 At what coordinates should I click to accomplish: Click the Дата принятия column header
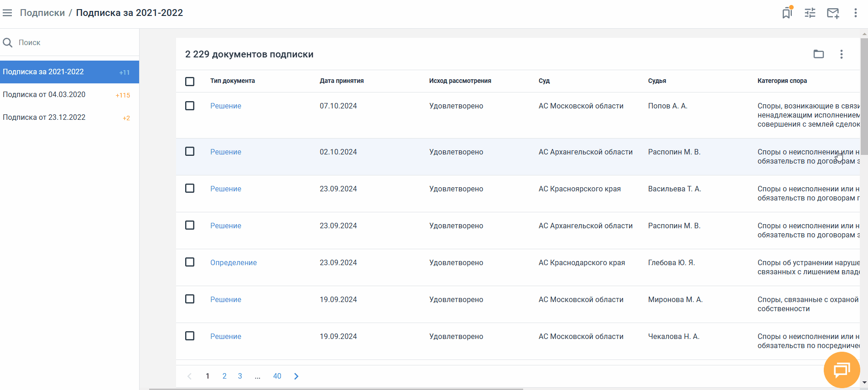[x=342, y=81]
